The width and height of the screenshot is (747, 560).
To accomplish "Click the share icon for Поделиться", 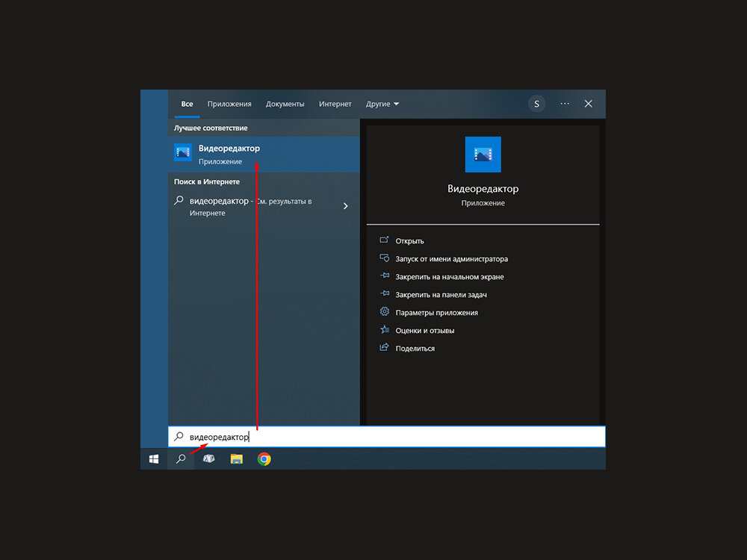I will pos(384,347).
